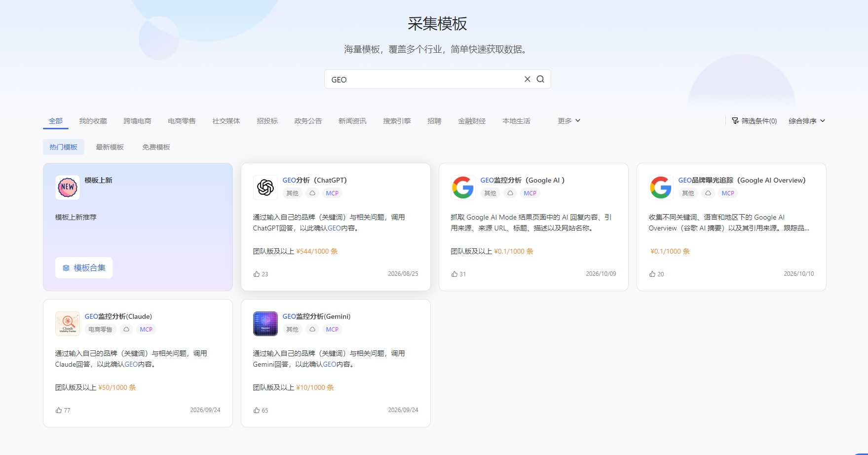This screenshot has width=868, height=455.
Task: Clear the GEO search text
Action: click(527, 79)
